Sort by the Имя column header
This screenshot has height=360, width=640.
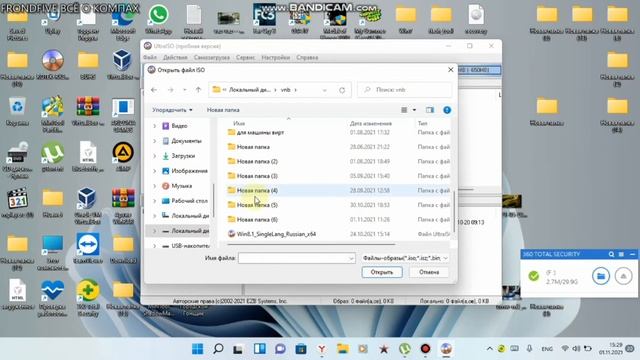[239, 123]
